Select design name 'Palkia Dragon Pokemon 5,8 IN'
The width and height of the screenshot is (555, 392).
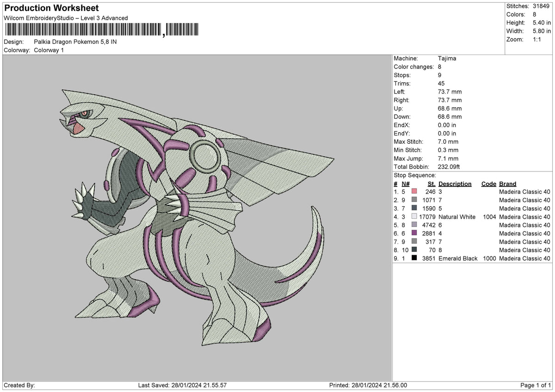(x=75, y=42)
